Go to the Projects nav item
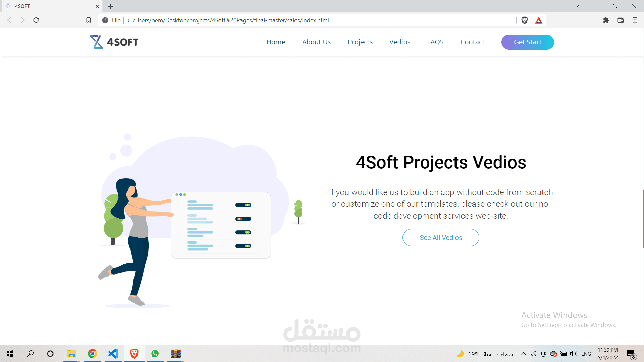 tap(360, 42)
